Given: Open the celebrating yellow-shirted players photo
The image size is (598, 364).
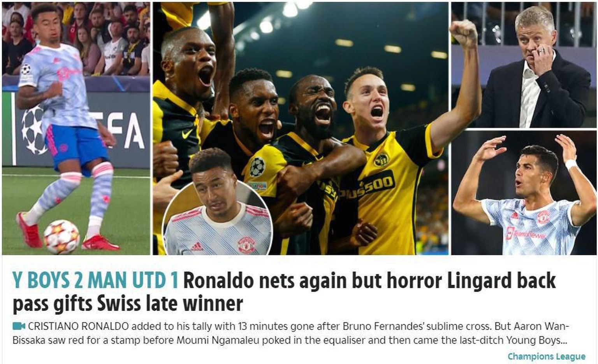Looking at the screenshot, I should tap(300, 128).
